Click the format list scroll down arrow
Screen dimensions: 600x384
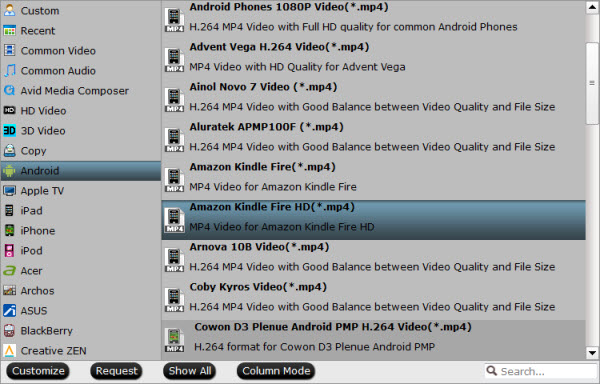592,353
